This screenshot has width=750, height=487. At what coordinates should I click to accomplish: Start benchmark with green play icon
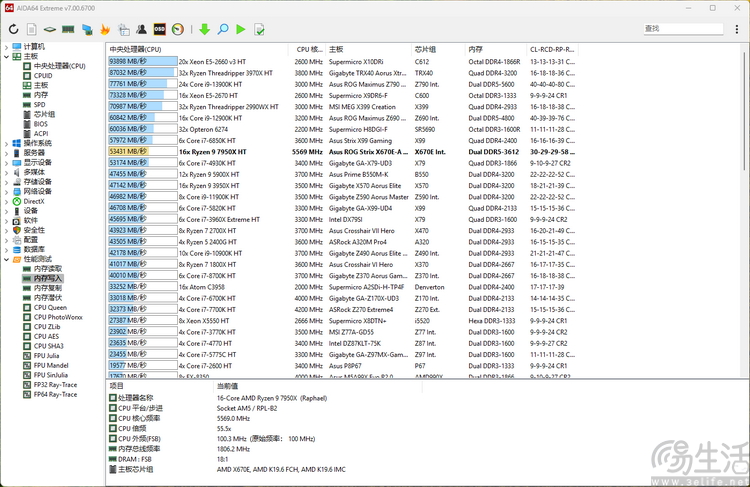click(241, 30)
